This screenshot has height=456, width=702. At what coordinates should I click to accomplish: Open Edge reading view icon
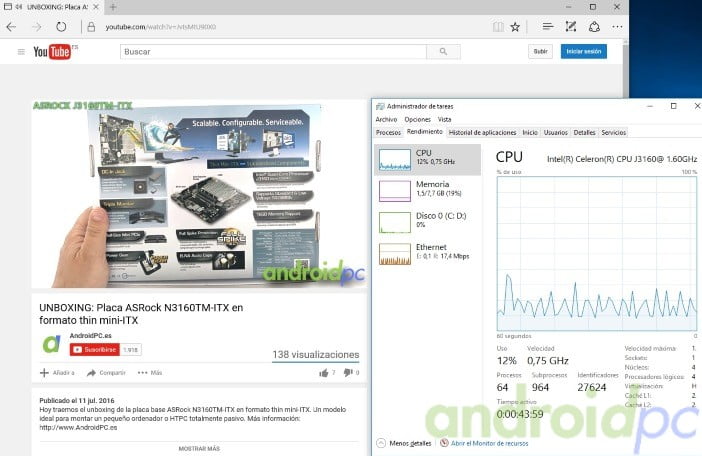click(498, 27)
